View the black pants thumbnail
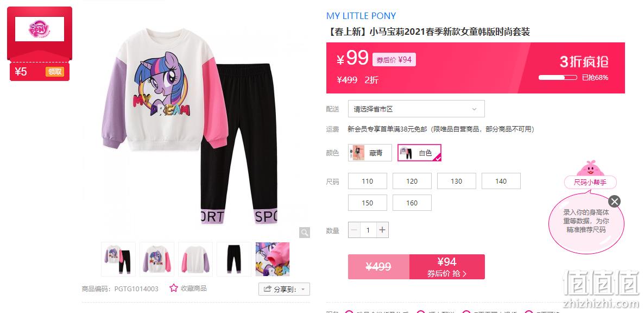The height and width of the screenshot is (313, 644). (x=233, y=259)
